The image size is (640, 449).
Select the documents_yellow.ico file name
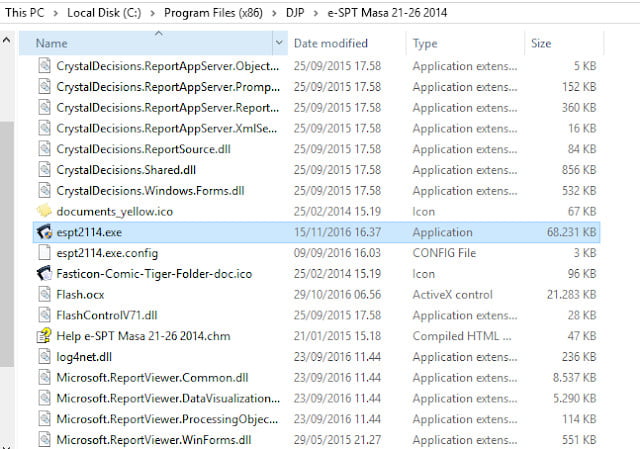point(115,211)
